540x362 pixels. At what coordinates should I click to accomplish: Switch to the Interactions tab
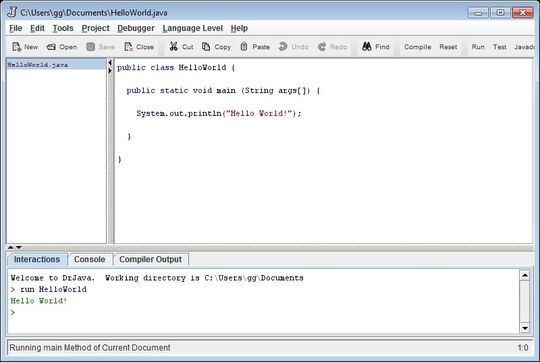(x=37, y=259)
